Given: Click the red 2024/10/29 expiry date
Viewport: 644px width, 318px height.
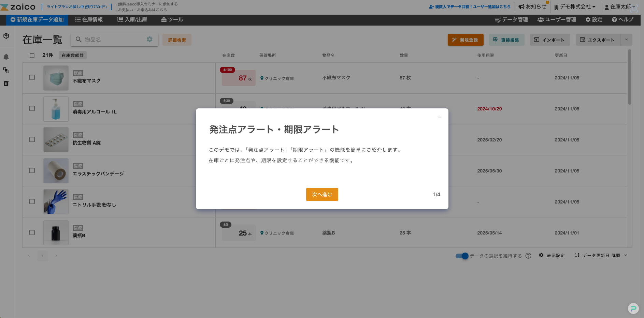Looking at the screenshot, I should 489,109.
